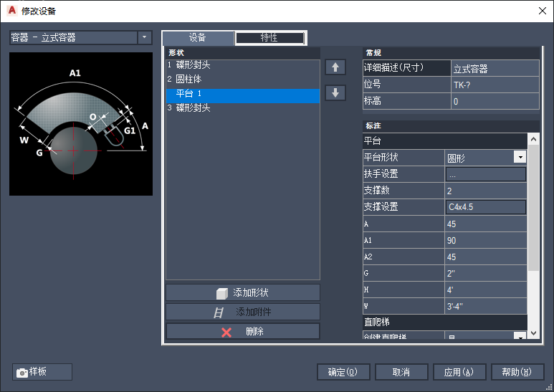The height and width of the screenshot is (392, 554).
Task: Click the 平台形状 label
Action: [x=381, y=157]
